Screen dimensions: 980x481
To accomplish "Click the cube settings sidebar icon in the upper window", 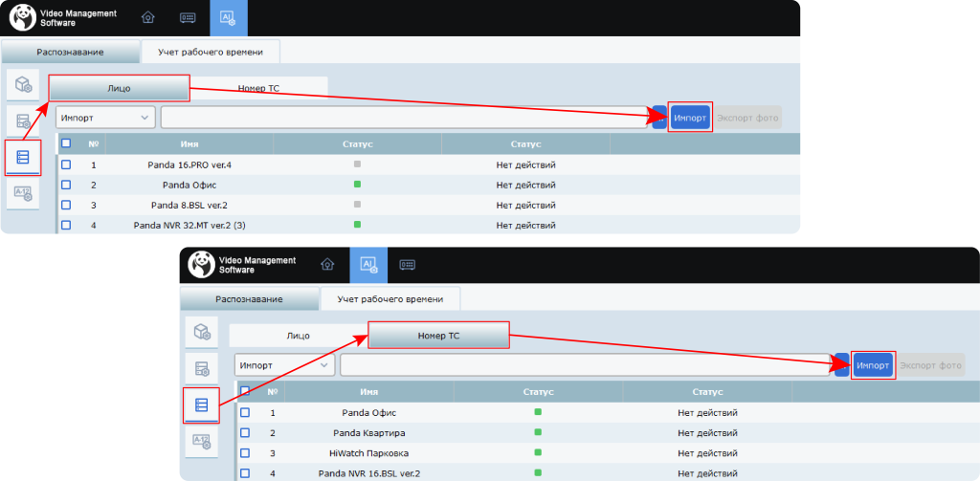I will 22,85.
